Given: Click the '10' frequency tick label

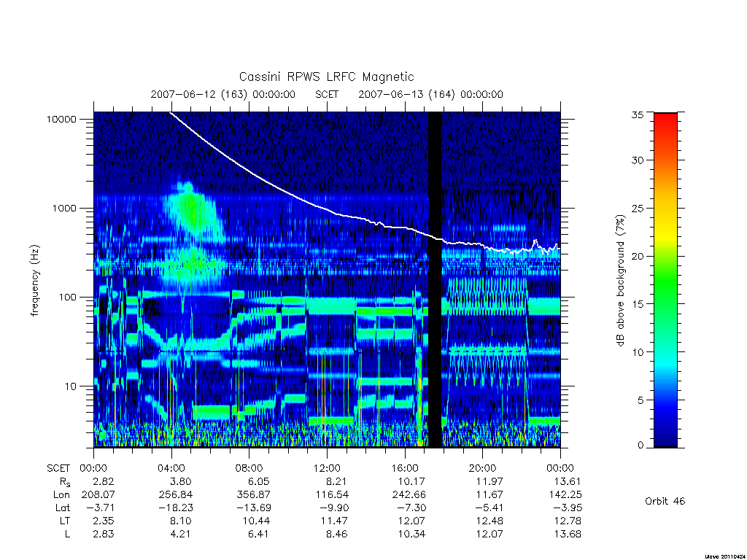Looking at the screenshot, I should (x=71, y=386).
